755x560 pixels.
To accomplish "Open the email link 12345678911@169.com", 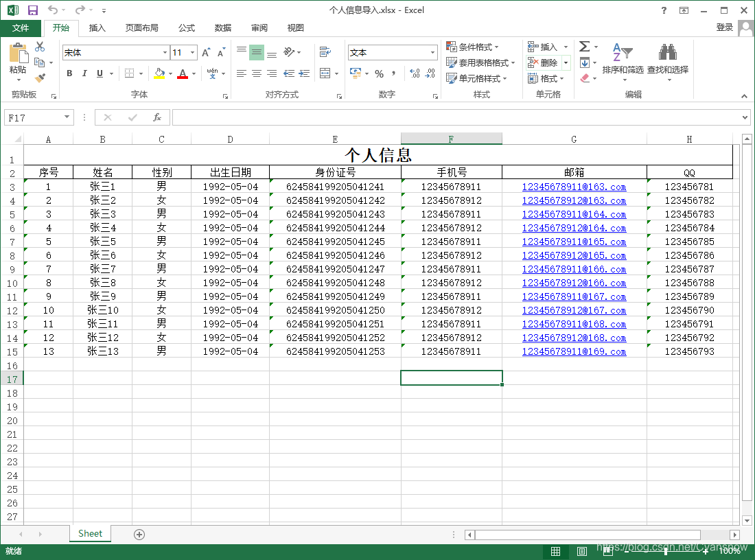I will [574, 351].
